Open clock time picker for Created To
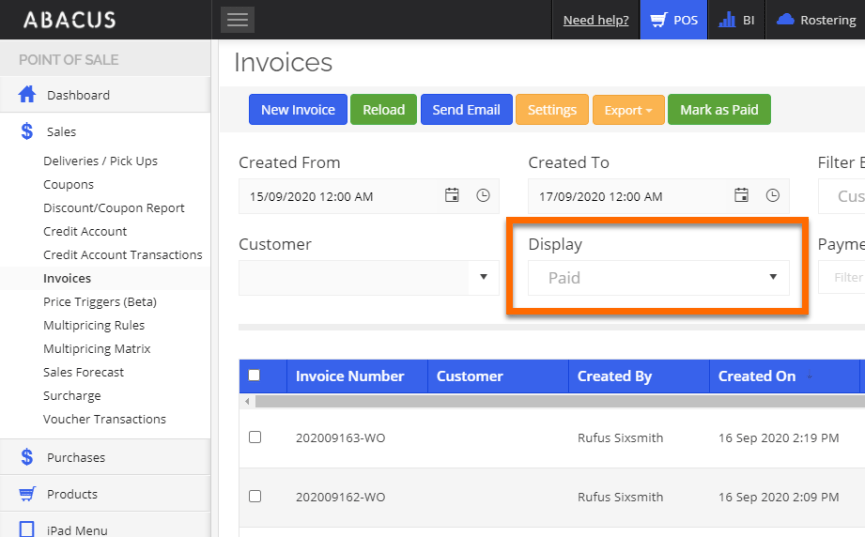The width and height of the screenshot is (865, 537). [773, 196]
